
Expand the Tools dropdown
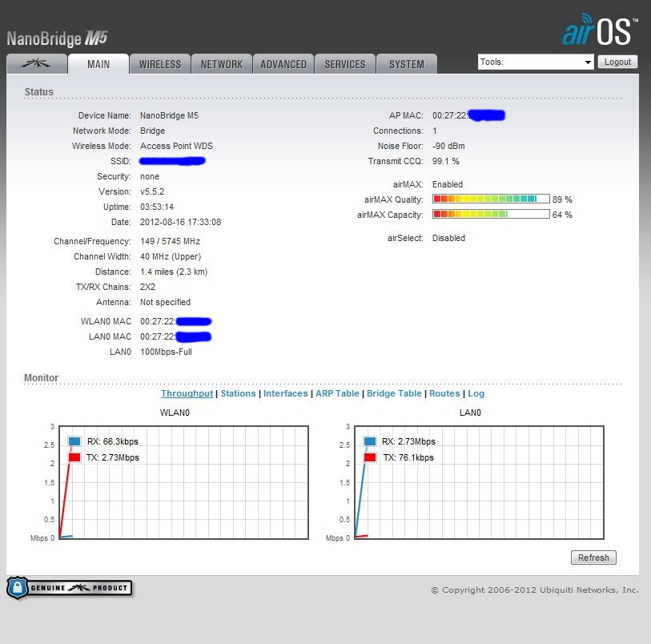click(x=536, y=62)
